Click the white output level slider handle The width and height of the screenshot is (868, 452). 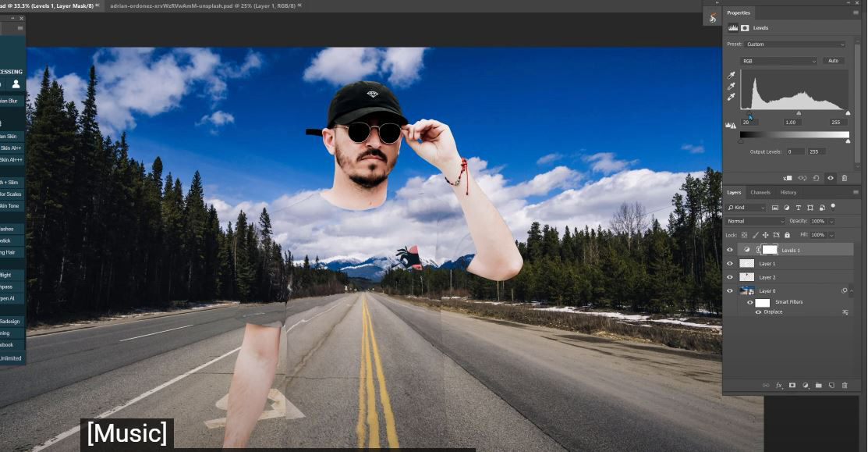848,141
